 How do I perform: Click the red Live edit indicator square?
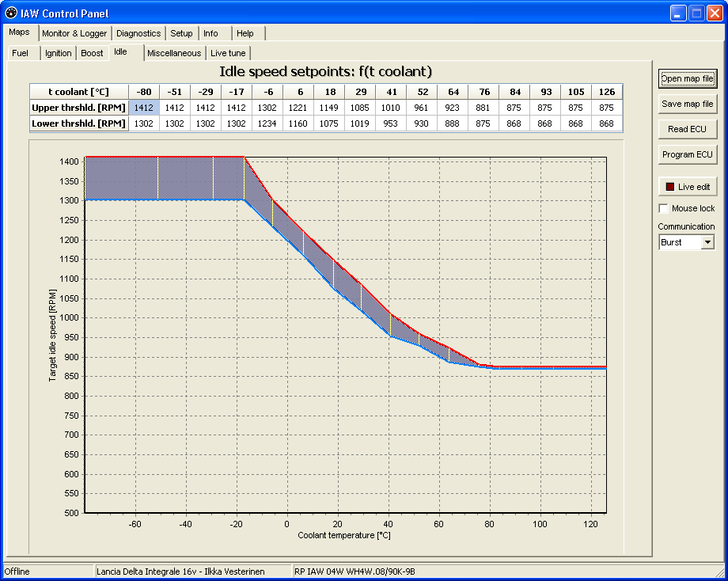(669, 187)
